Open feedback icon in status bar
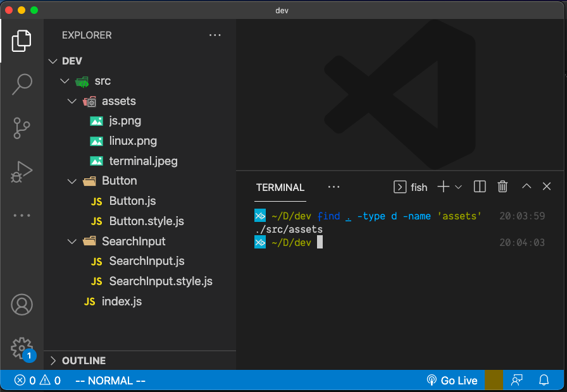Viewport: 567px width, 392px height. click(x=517, y=380)
